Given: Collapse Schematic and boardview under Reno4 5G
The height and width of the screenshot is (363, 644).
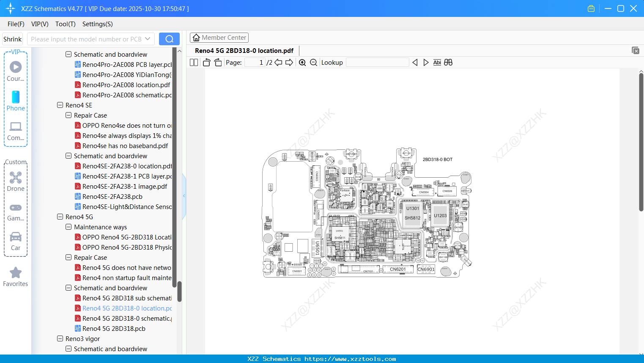Looking at the screenshot, I should [x=69, y=288].
